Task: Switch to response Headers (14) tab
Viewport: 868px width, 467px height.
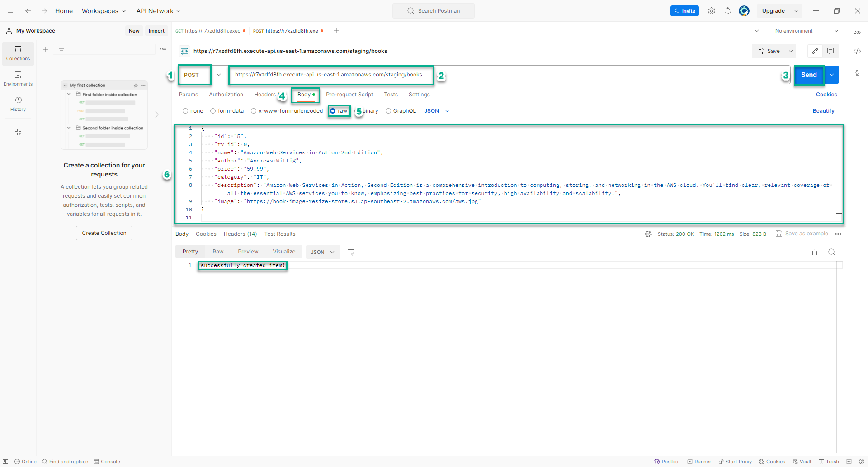Action: [x=240, y=234]
